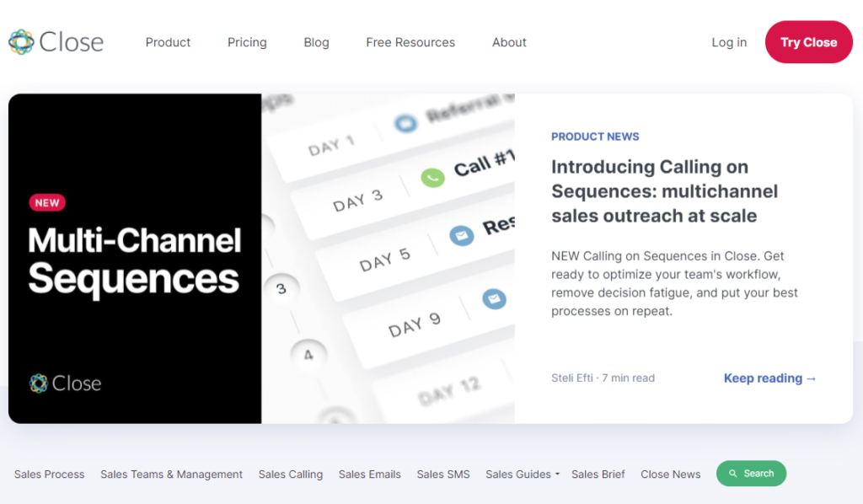Click the magnifier icon in Search button
Image resolution: width=863 pixels, height=504 pixels.
pos(733,474)
